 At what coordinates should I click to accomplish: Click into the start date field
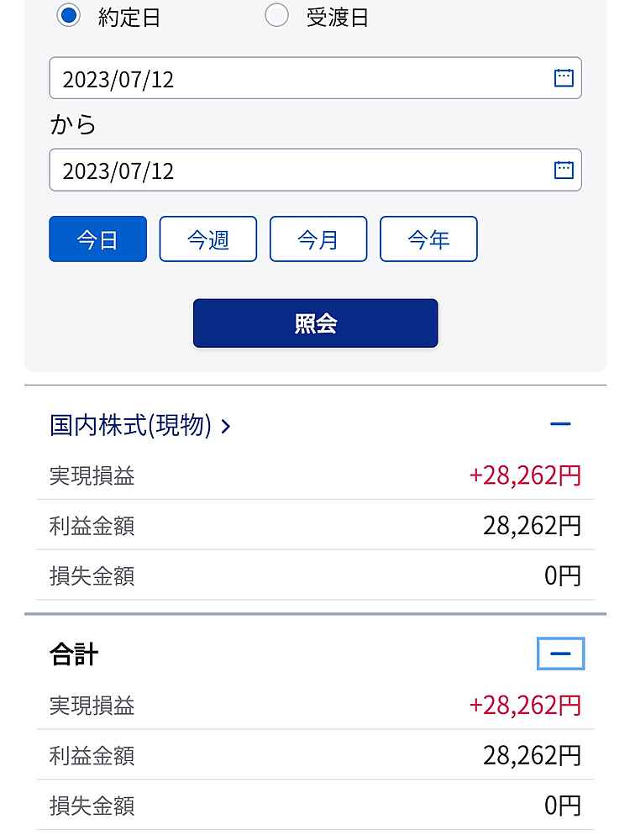click(294, 78)
